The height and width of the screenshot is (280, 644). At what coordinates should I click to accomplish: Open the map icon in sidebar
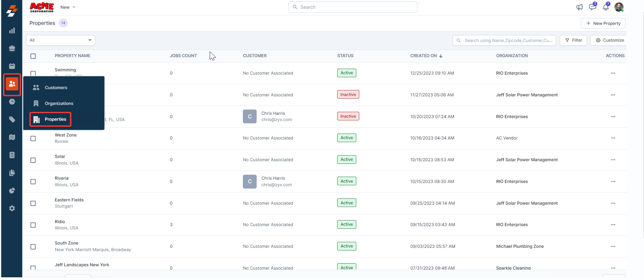tap(12, 137)
